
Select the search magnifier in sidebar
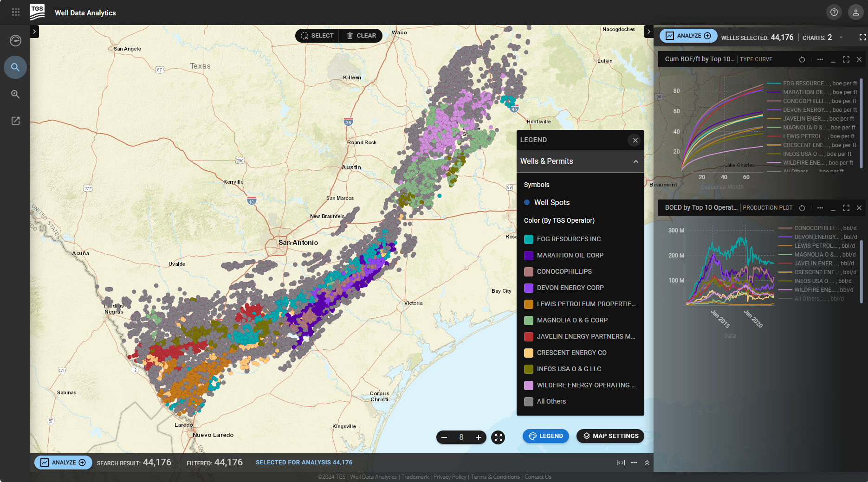pos(15,67)
